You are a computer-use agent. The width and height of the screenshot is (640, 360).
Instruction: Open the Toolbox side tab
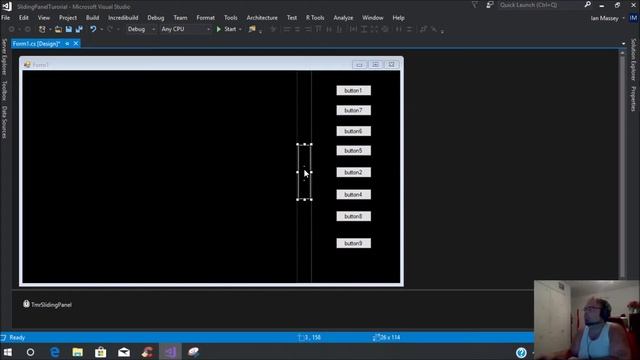click(4, 91)
